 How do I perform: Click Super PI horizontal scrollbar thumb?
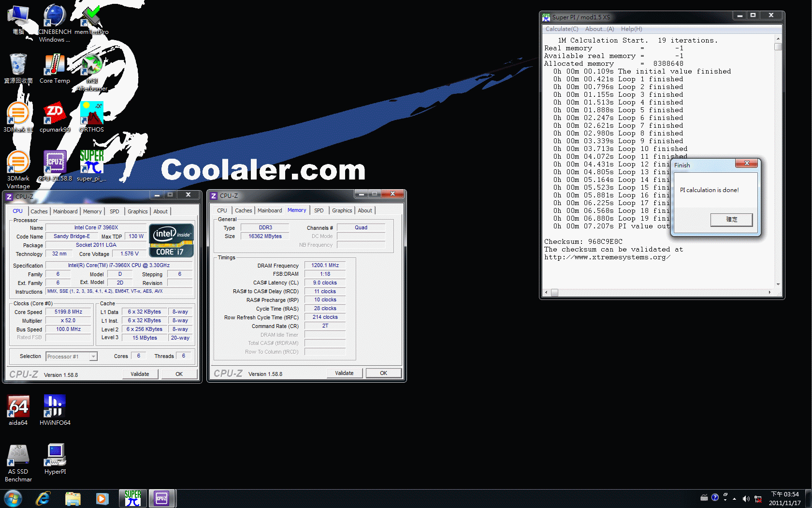click(x=554, y=292)
